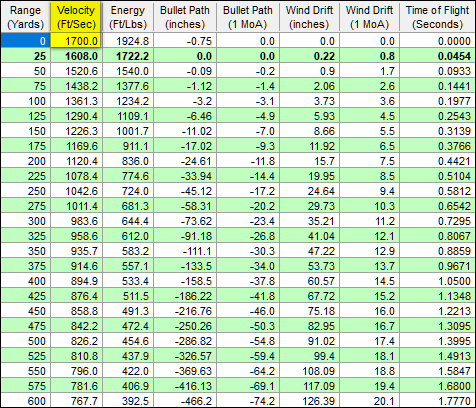
Task: Click the Bullet Path (inches) header
Action: 185,17
